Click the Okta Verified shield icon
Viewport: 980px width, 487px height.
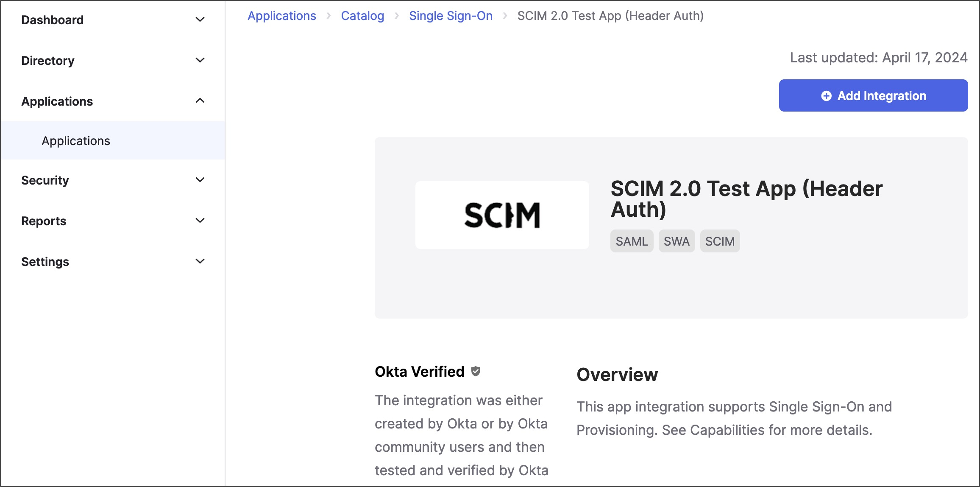tap(476, 371)
